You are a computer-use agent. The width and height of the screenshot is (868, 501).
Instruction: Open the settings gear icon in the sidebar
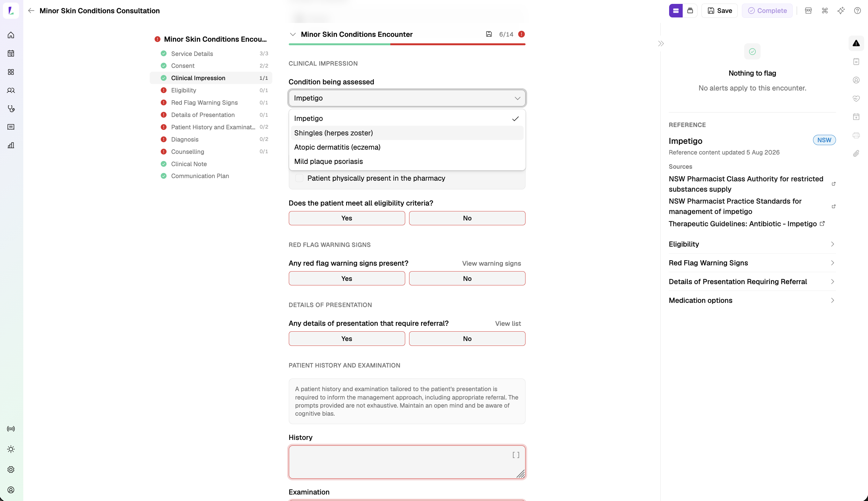(x=11, y=469)
